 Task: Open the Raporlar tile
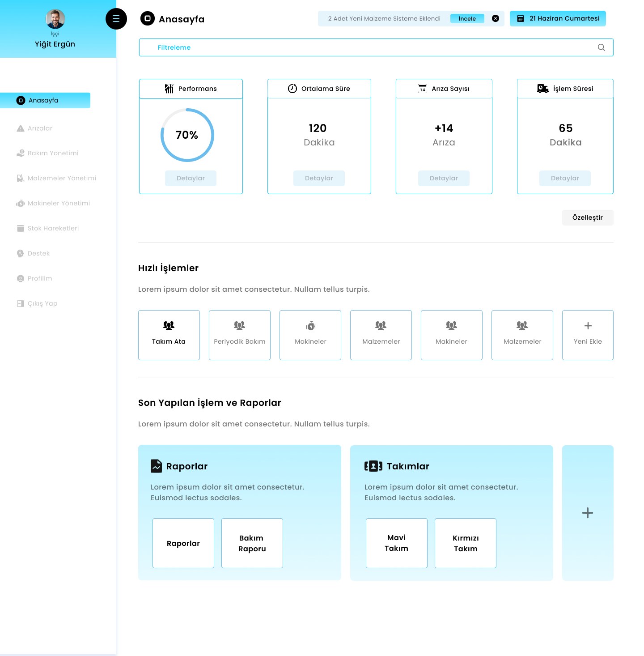tap(183, 543)
